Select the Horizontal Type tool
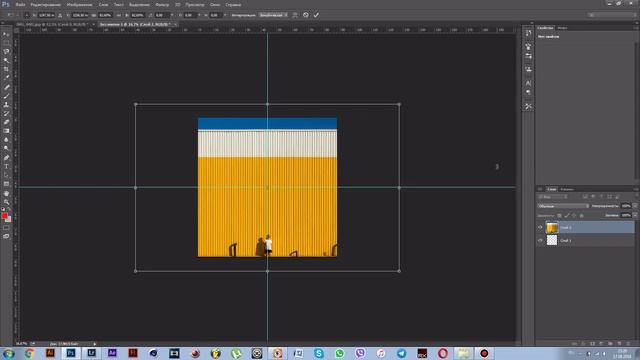 click(x=6, y=167)
